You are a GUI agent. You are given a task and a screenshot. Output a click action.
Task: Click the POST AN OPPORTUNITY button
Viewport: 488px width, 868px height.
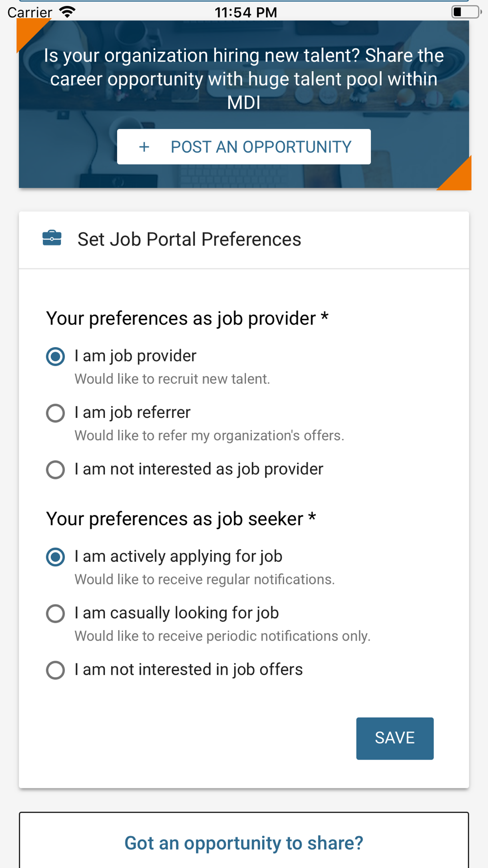(x=244, y=147)
